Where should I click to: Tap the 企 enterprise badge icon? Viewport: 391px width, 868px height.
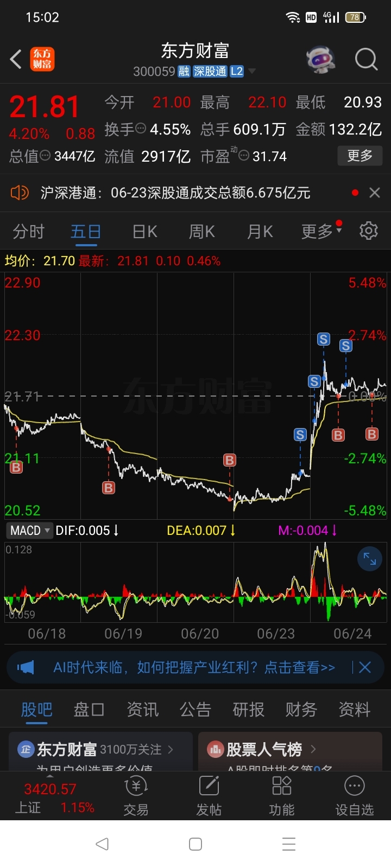tap(26, 749)
